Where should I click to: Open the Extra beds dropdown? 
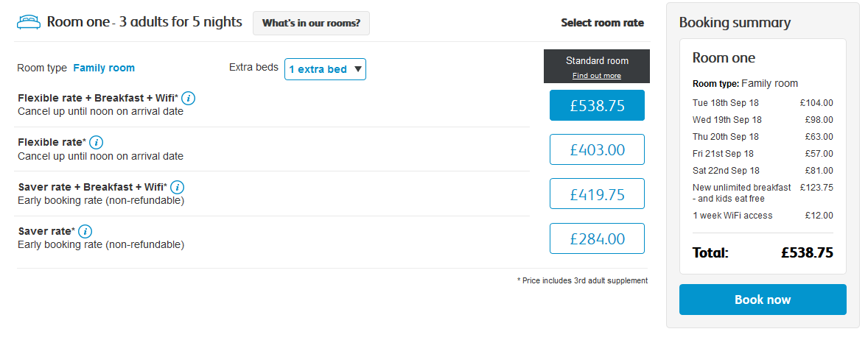coord(325,69)
